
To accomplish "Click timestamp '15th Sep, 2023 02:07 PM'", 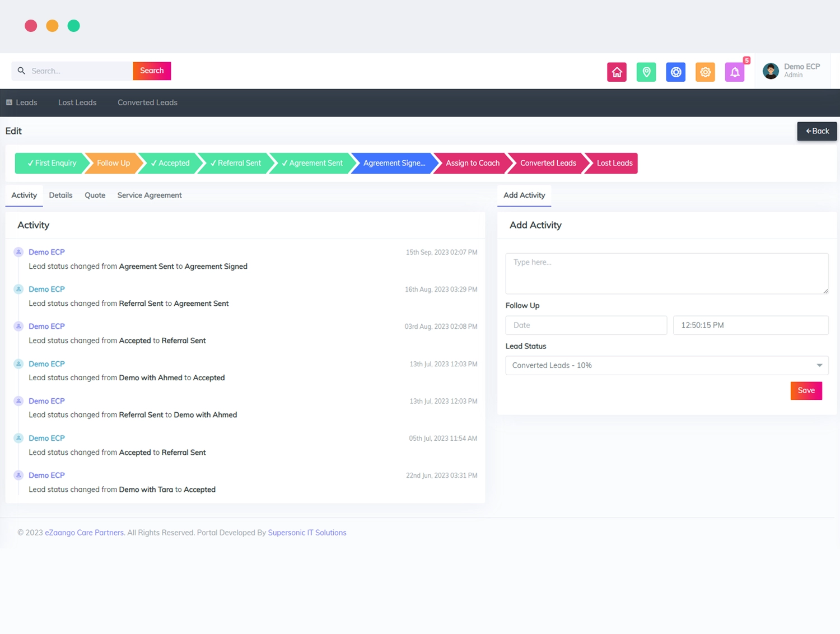I will click(x=441, y=253).
